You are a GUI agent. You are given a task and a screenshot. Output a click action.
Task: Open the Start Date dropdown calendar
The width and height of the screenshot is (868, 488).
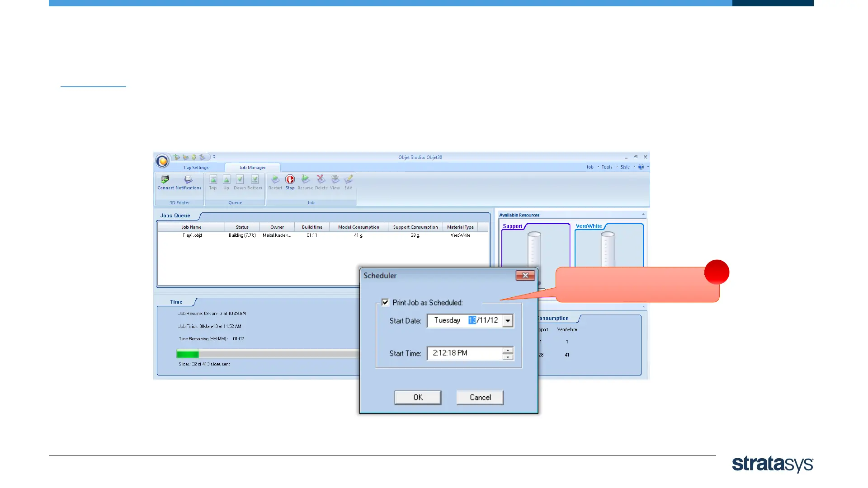[x=508, y=321]
